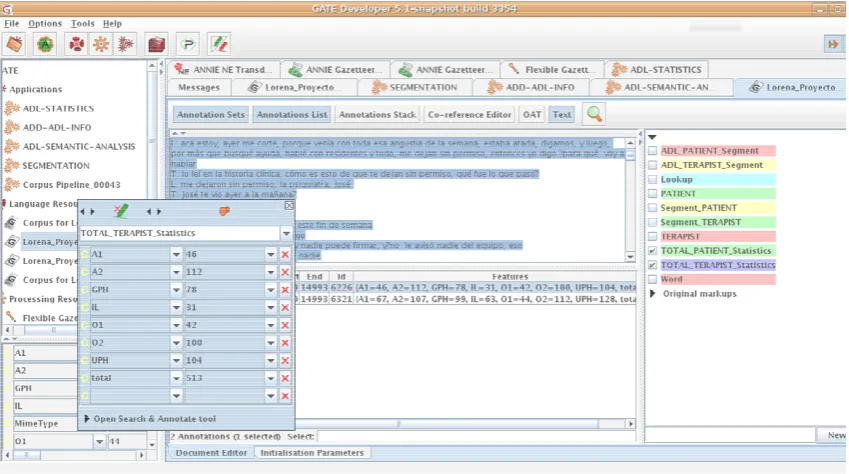849x474 pixels.
Task: Open the Initialisation Parameters tab
Action: coord(312,453)
